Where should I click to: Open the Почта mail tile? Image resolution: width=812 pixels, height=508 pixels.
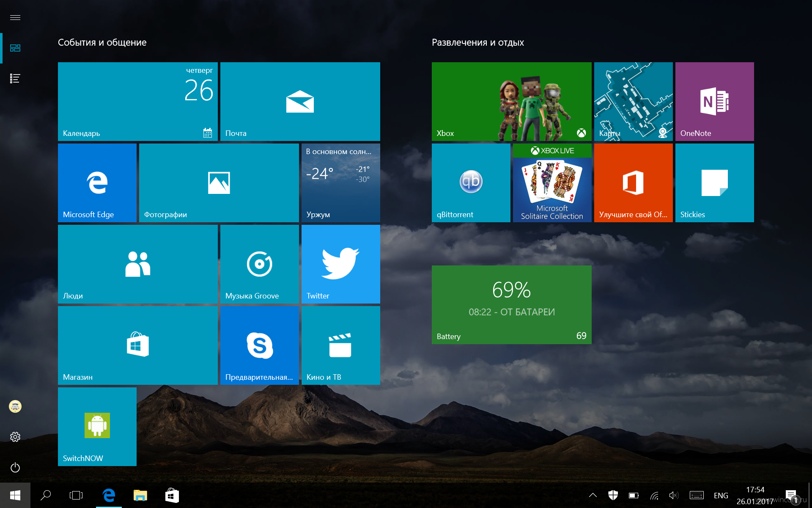click(x=300, y=102)
